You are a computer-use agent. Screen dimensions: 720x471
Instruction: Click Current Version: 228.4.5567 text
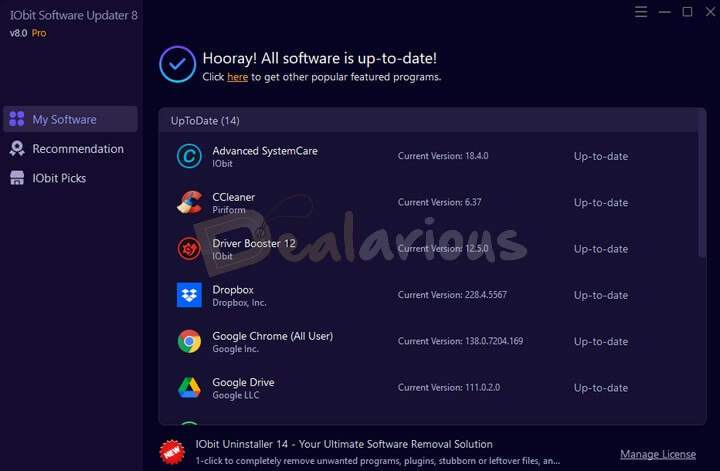[x=452, y=295]
